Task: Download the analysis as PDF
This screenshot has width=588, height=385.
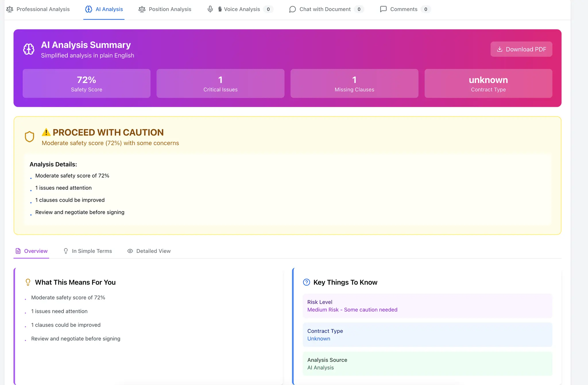Action: pos(521,49)
